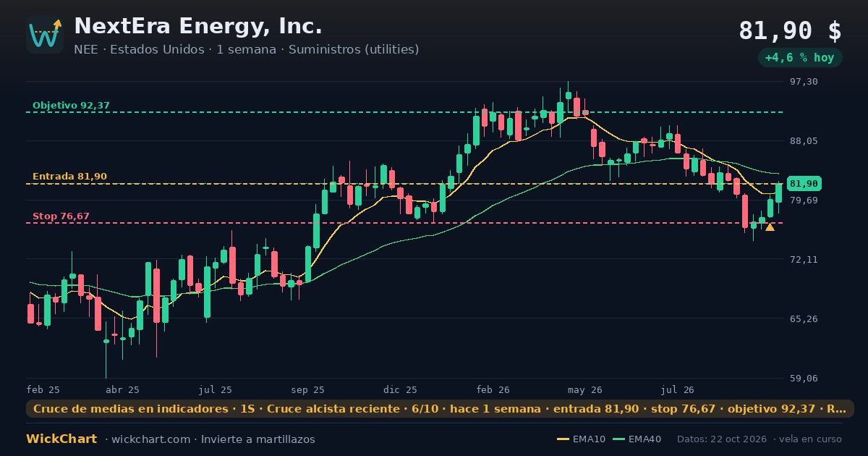The height and width of the screenshot is (456, 868).
Task: Click the 59,06 price axis label
Action: tap(804, 378)
